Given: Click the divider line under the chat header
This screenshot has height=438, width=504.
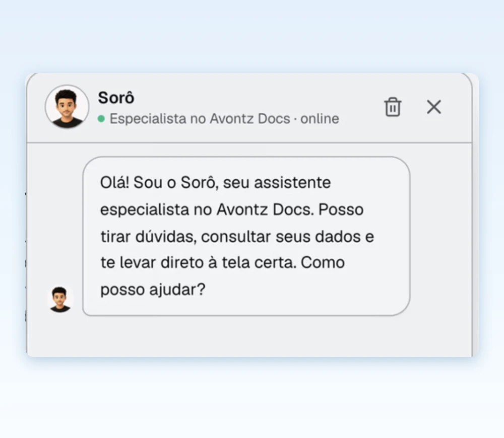Looking at the screenshot, I should coord(249,142).
